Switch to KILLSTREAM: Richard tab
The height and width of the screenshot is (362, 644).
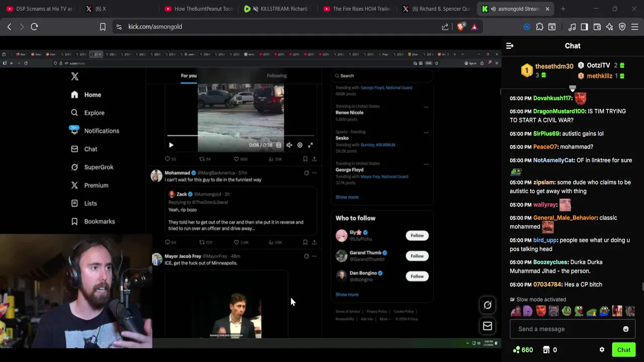tap(277, 9)
